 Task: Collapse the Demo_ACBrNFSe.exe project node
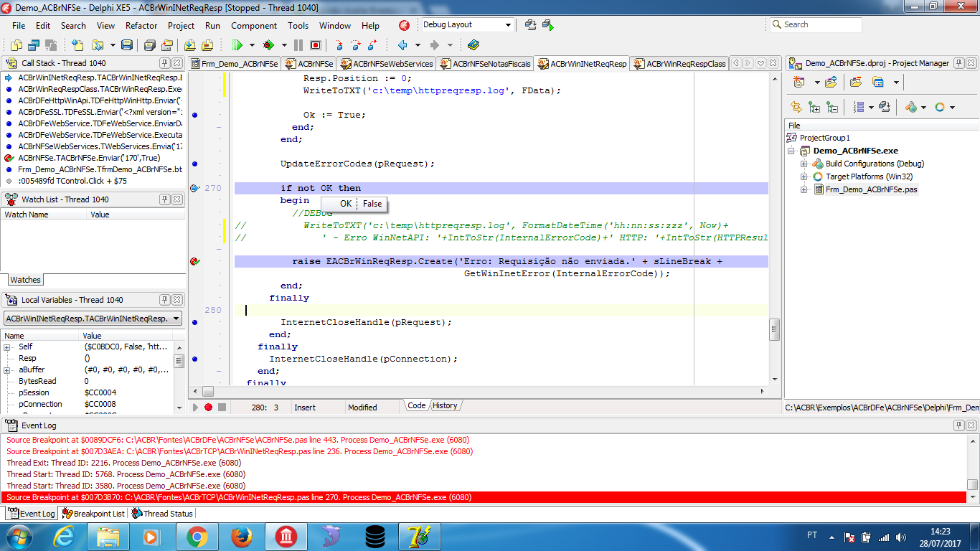coord(792,151)
